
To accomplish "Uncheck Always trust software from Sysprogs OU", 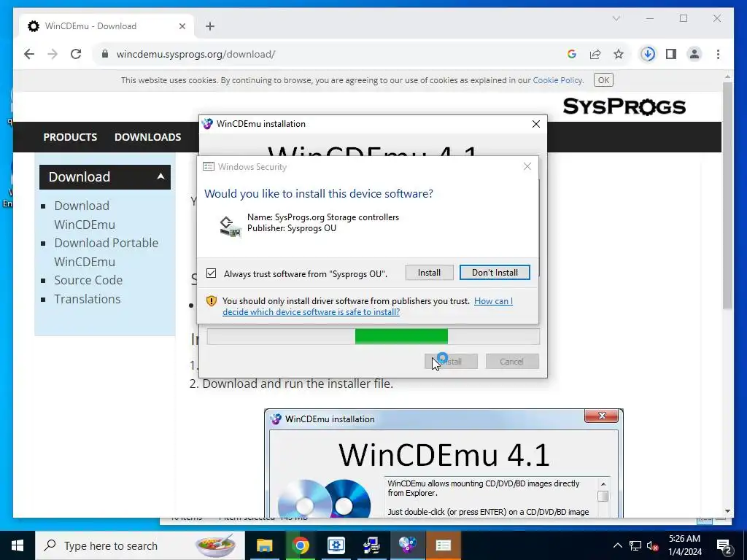I will [x=211, y=273].
